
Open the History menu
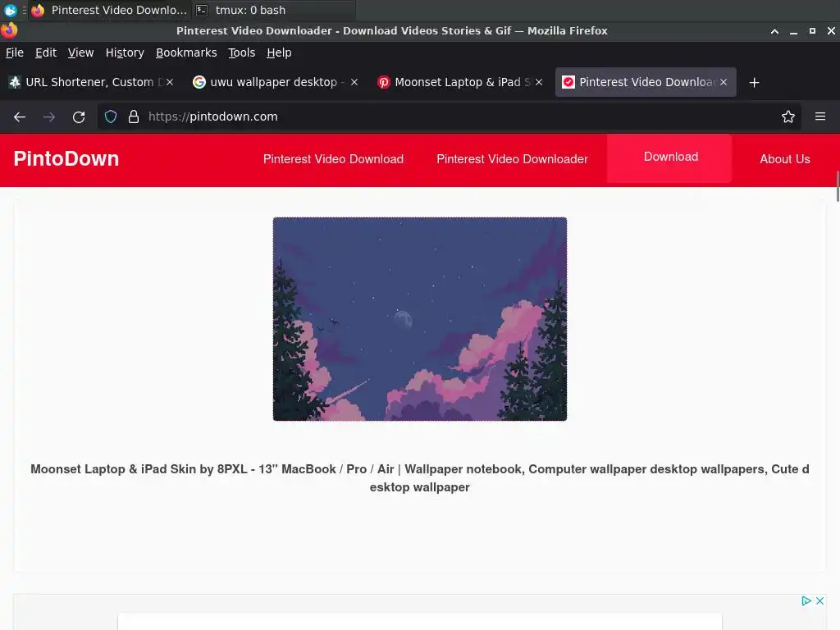(125, 52)
